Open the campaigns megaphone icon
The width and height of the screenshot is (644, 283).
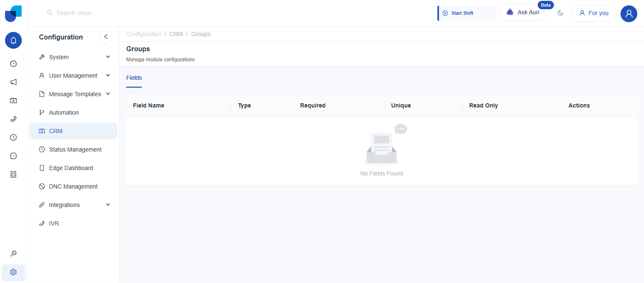(13, 82)
